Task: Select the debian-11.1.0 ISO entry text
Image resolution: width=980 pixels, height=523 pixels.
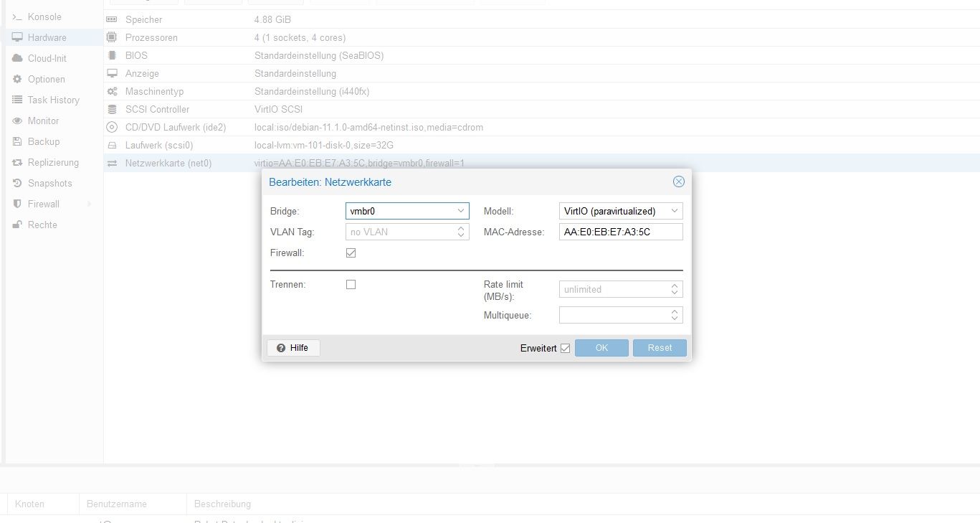Action: [368, 127]
